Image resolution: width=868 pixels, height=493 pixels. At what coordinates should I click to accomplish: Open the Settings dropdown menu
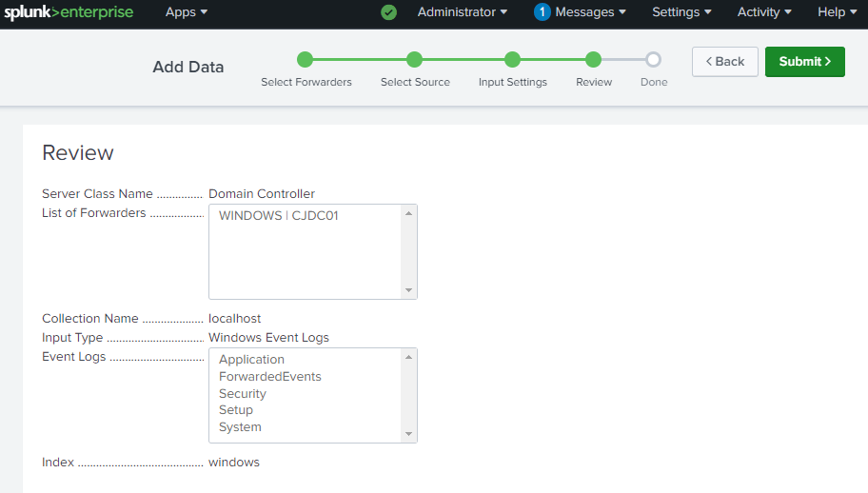pyautogui.click(x=681, y=12)
